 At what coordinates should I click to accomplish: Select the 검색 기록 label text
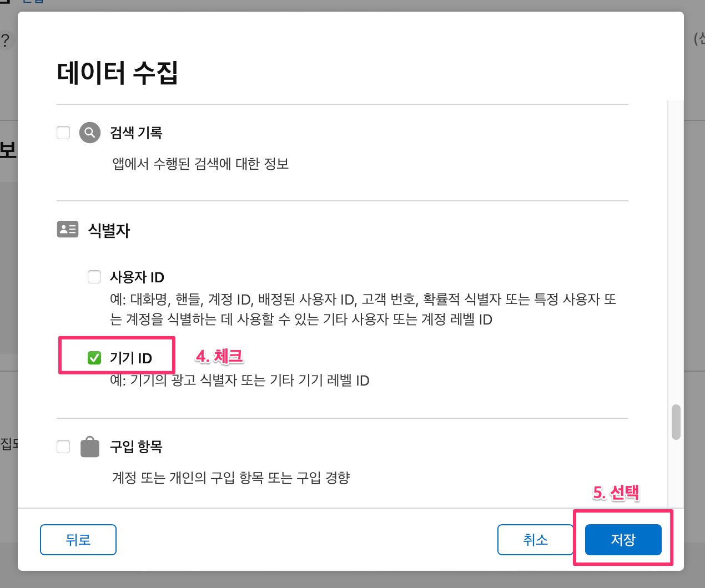pos(136,133)
